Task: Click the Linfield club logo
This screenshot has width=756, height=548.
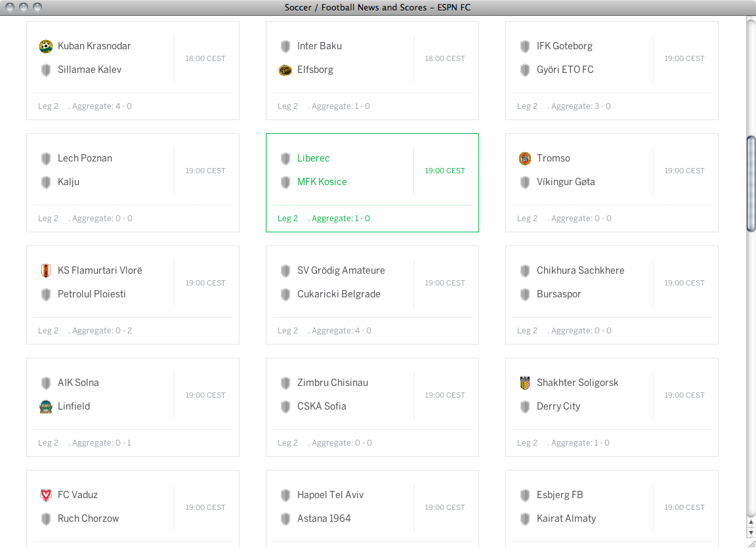Action: [46, 406]
